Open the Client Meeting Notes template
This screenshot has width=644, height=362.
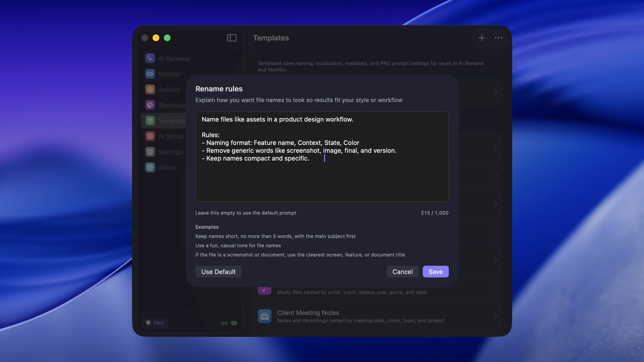coord(377,316)
